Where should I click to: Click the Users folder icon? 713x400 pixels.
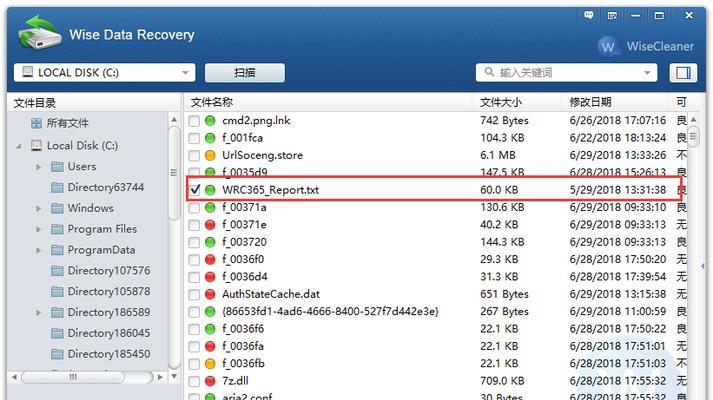coord(57,167)
